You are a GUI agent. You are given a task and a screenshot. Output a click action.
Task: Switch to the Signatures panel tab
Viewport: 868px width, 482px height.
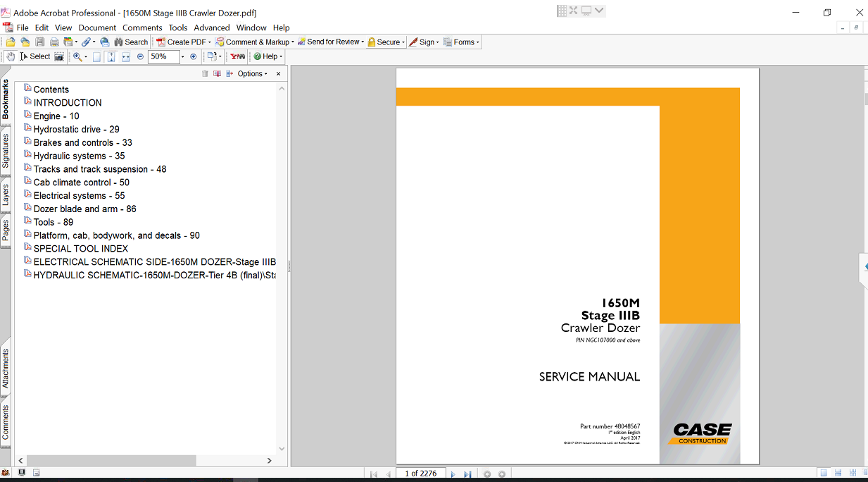(6, 149)
